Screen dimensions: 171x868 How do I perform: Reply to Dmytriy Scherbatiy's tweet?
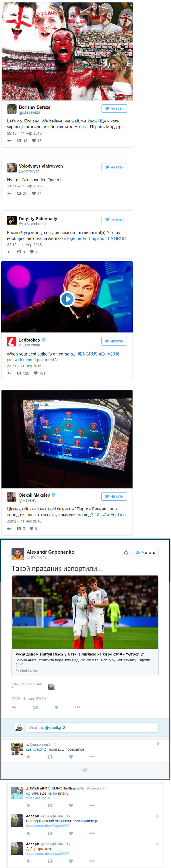coord(9,252)
